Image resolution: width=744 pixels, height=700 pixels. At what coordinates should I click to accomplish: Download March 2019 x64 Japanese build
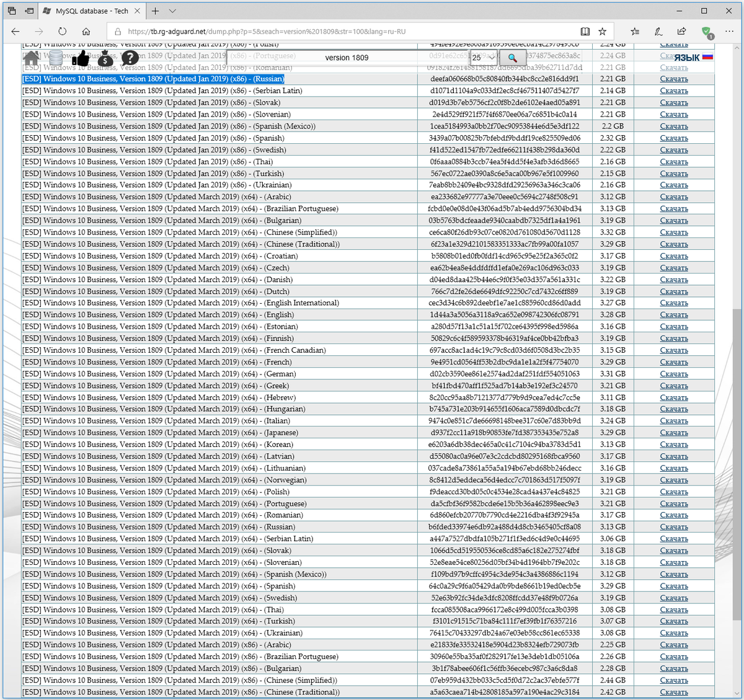(674, 433)
